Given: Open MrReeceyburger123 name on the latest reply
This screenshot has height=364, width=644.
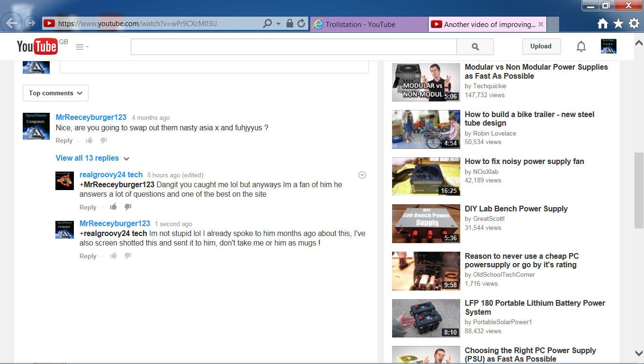Looking at the screenshot, I should 115,224.
